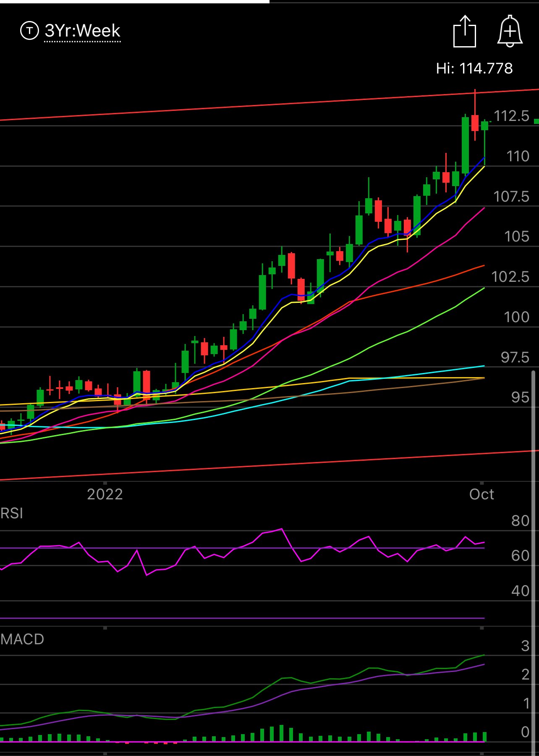Tap the 112.5 price axis label
539x756 pixels.
pyautogui.click(x=511, y=116)
